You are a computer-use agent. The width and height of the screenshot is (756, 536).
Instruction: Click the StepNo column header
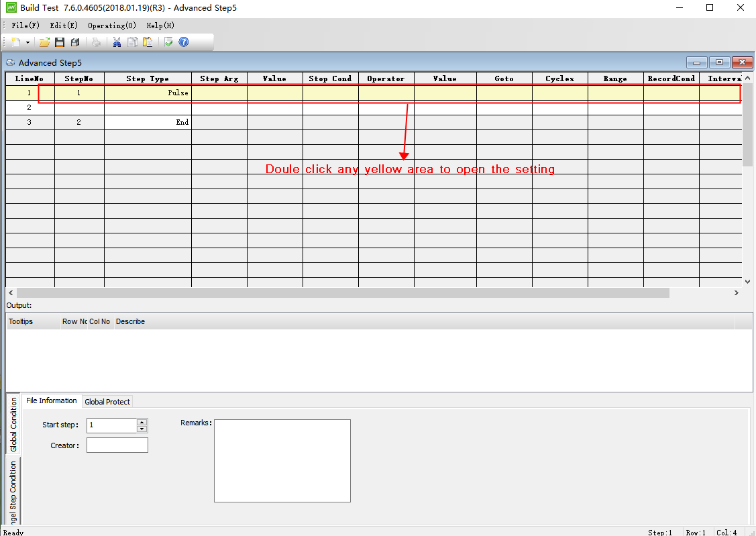[79, 78]
